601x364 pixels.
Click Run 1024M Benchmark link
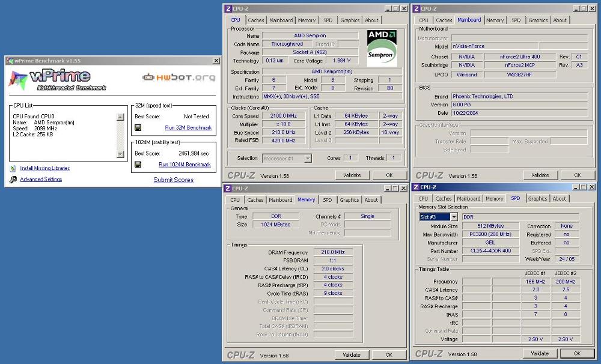click(185, 165)
